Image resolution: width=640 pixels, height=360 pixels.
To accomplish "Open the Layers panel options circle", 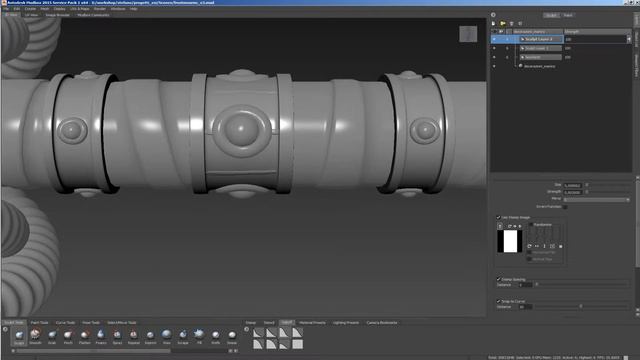I will [493, 15].
